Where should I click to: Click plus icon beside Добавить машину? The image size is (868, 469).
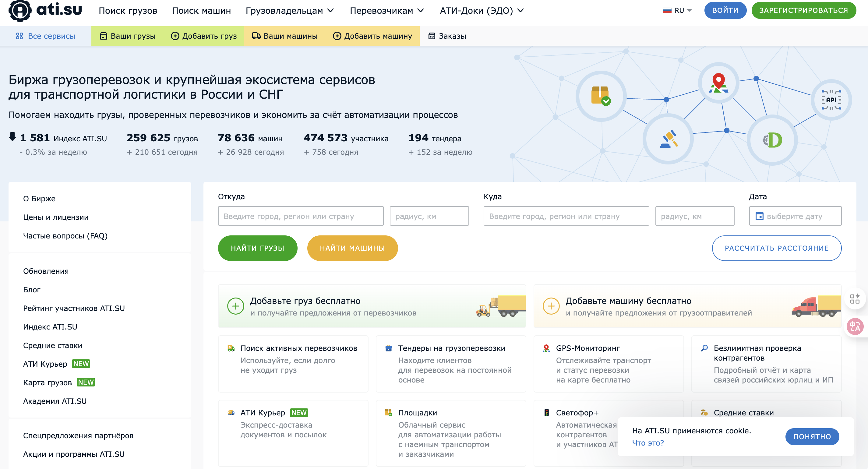pos(337,36)
